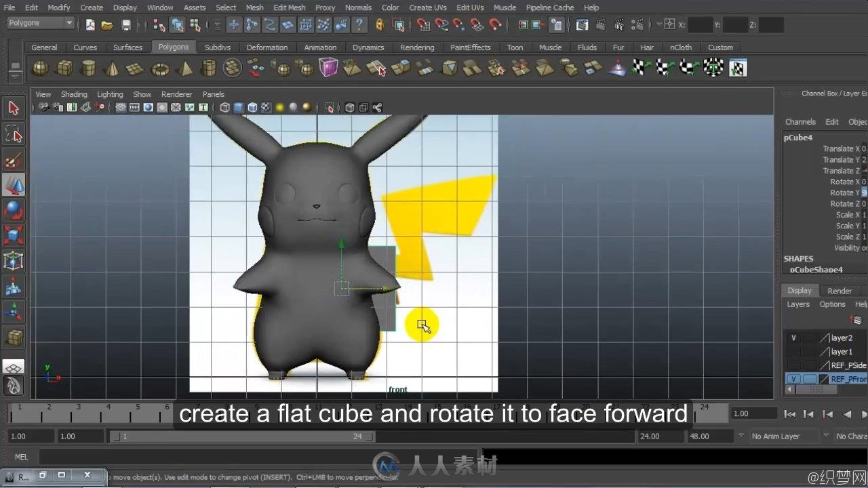The width and height of the screenshot is (868, 488).
Task: Open the File menu
Action: pos(9,7)
